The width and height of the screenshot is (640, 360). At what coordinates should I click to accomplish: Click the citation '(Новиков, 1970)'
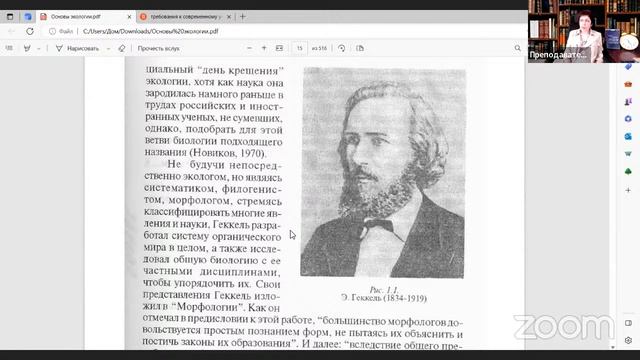click(x=227, y=153)
